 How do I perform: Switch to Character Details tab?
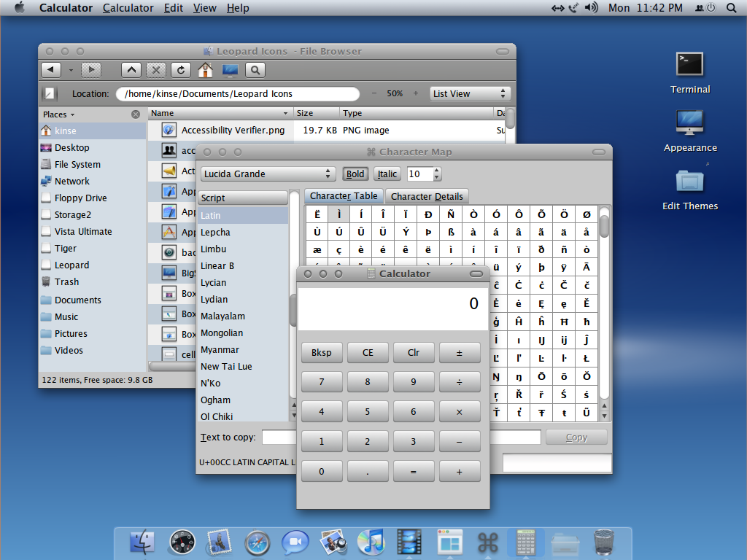tap(427, 196)
